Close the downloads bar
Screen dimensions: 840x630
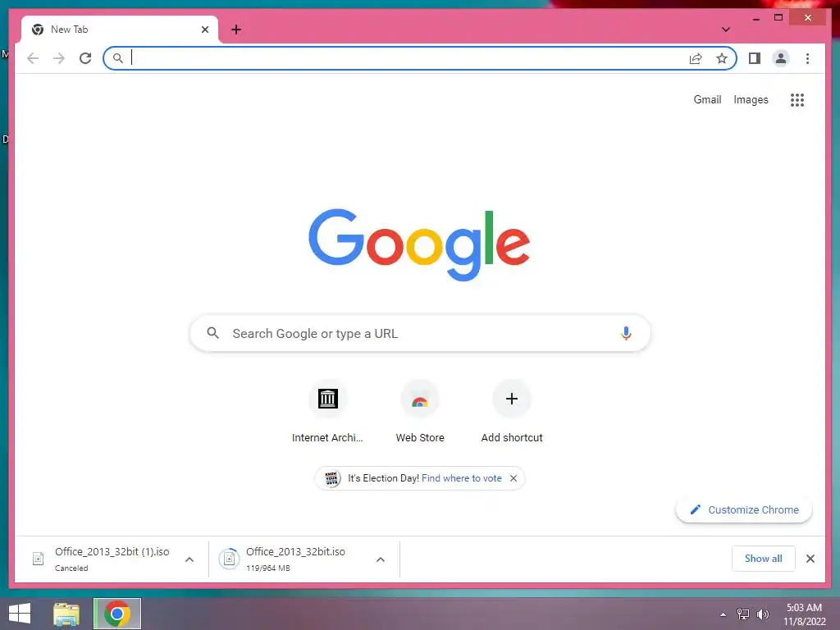pyautogui.click(x=810, y=559)
